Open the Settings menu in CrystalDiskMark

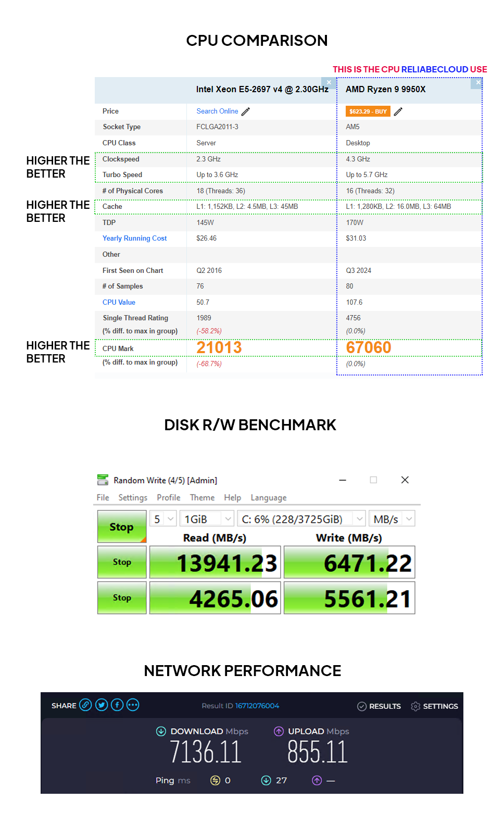point(133,498)
